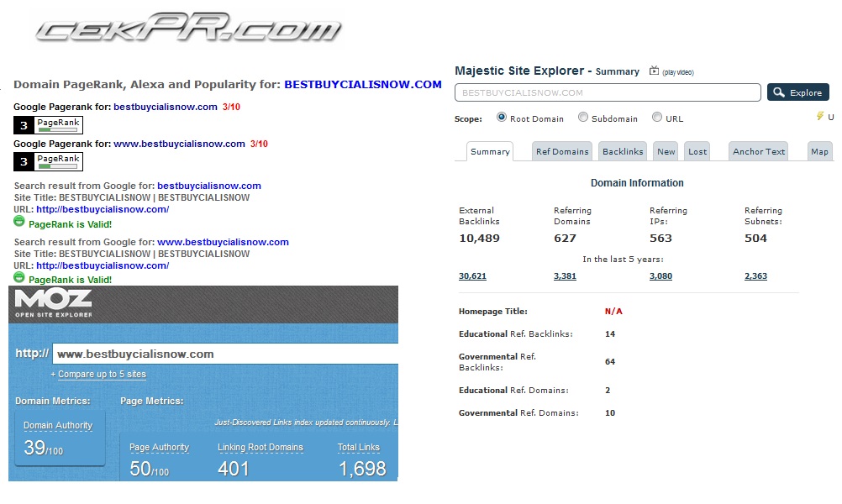
Task: Click the Moz URL input field
Action: pos(225,354)
